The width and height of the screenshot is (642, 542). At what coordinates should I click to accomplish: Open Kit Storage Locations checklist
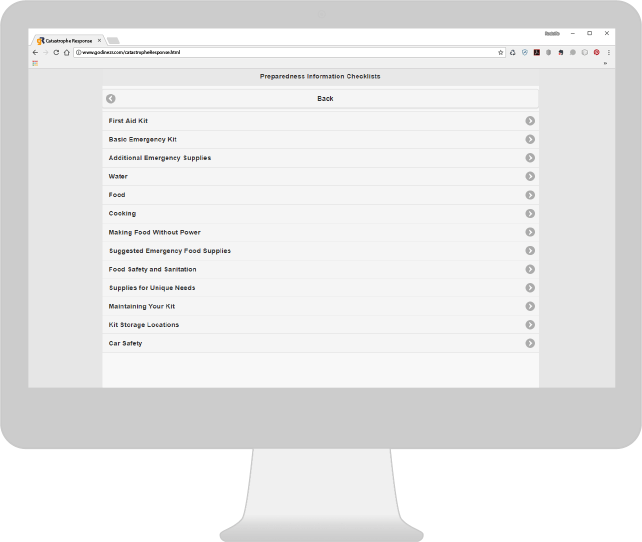[320, 325]
